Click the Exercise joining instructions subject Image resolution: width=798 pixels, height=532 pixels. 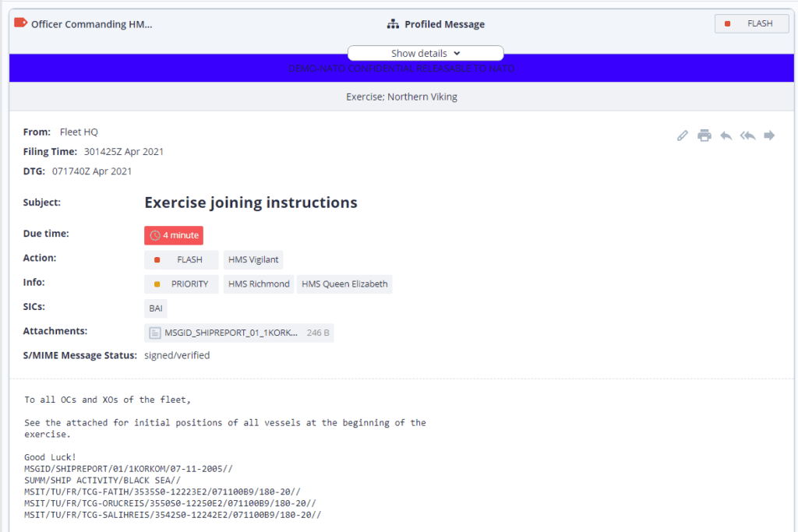pos(251,203)
